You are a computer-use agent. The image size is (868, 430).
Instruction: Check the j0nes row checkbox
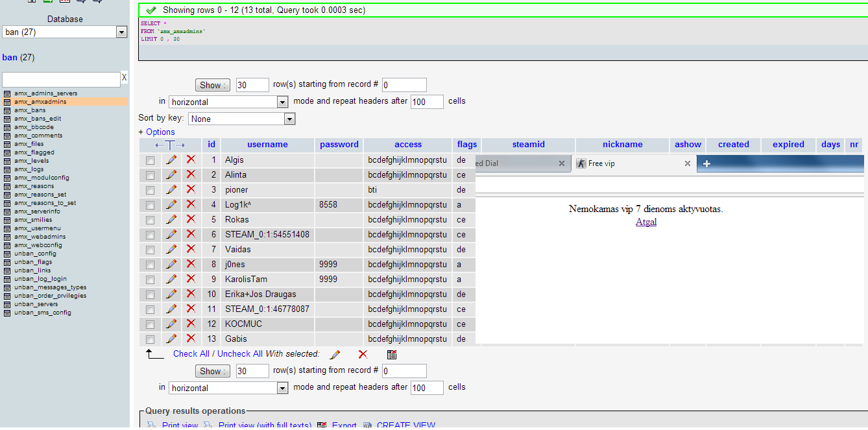(151, 265)
